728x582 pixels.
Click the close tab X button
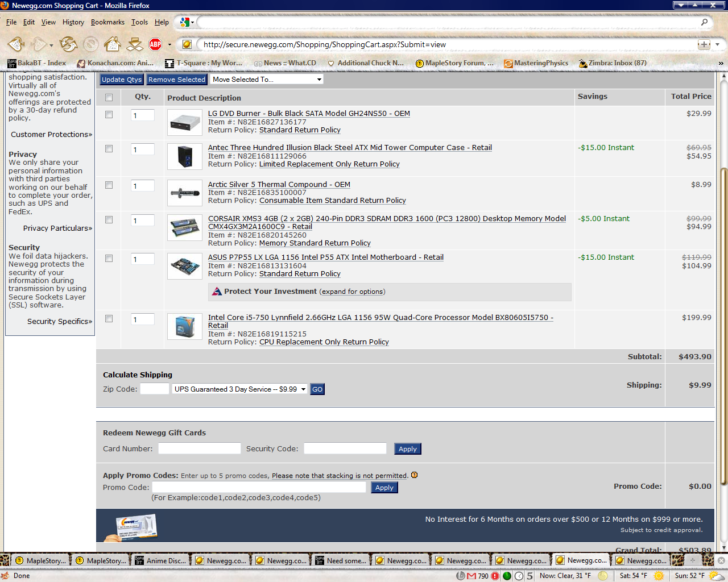point(721,560)
